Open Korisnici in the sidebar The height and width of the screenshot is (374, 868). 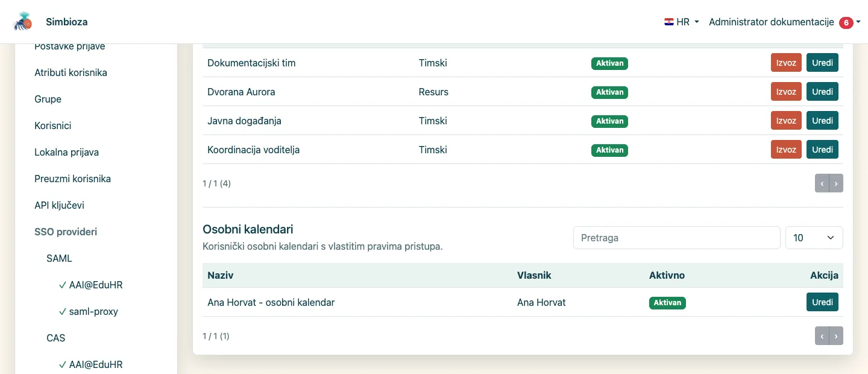pos(53,125)
